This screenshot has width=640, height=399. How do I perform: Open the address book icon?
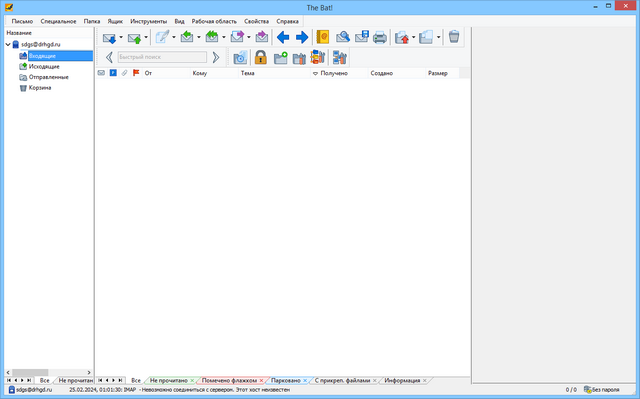[x=322, y=38]
